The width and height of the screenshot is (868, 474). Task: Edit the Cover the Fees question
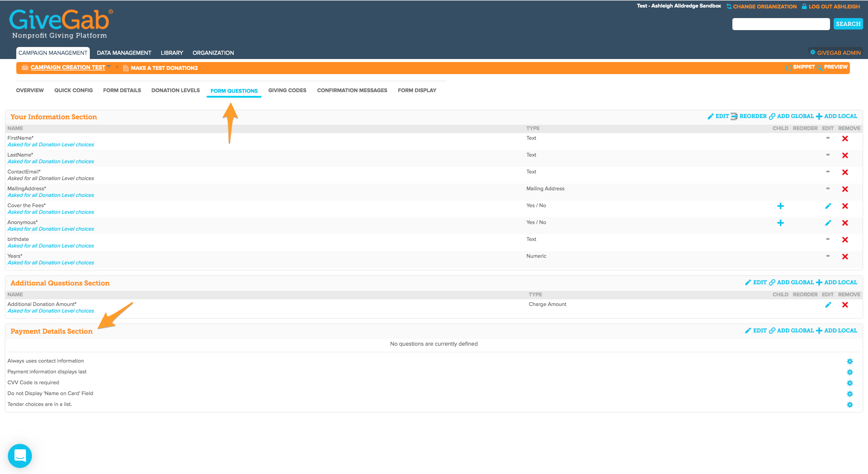coord(828,206)
